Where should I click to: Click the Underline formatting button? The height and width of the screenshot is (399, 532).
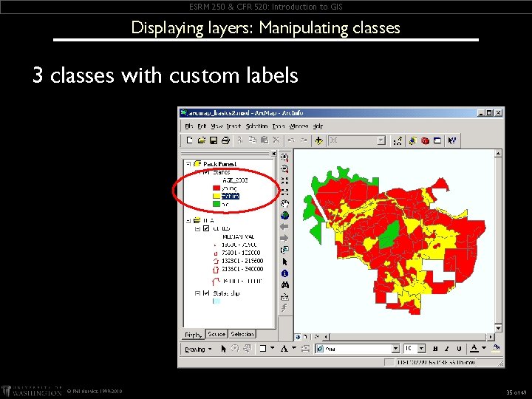[459, 349]
